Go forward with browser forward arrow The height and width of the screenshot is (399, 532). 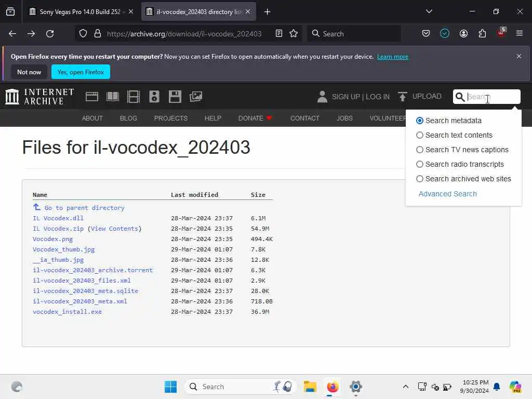(31, 34)
